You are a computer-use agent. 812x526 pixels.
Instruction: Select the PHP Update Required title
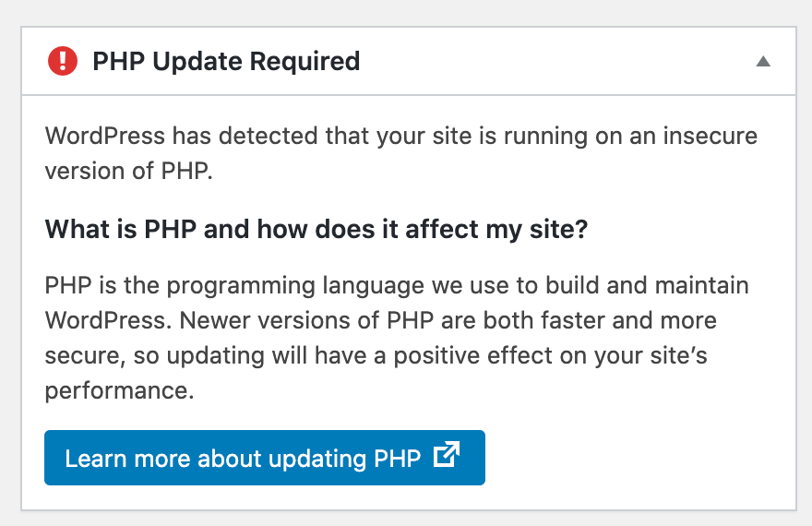tap(226, 61)
